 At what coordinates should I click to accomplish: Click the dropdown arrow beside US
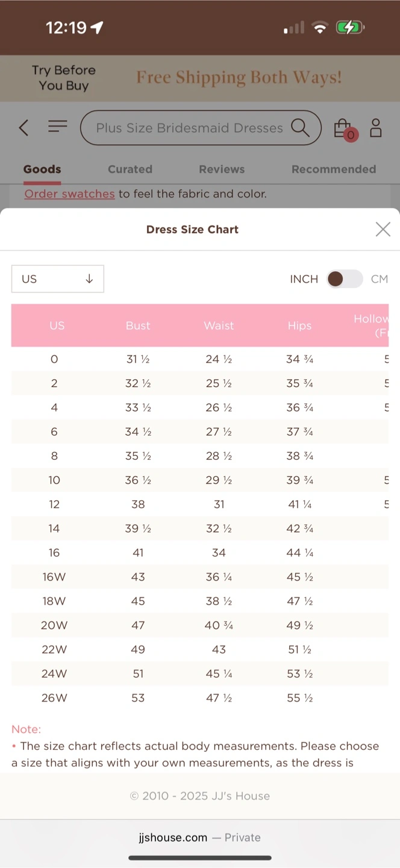[x=89, y=279]
